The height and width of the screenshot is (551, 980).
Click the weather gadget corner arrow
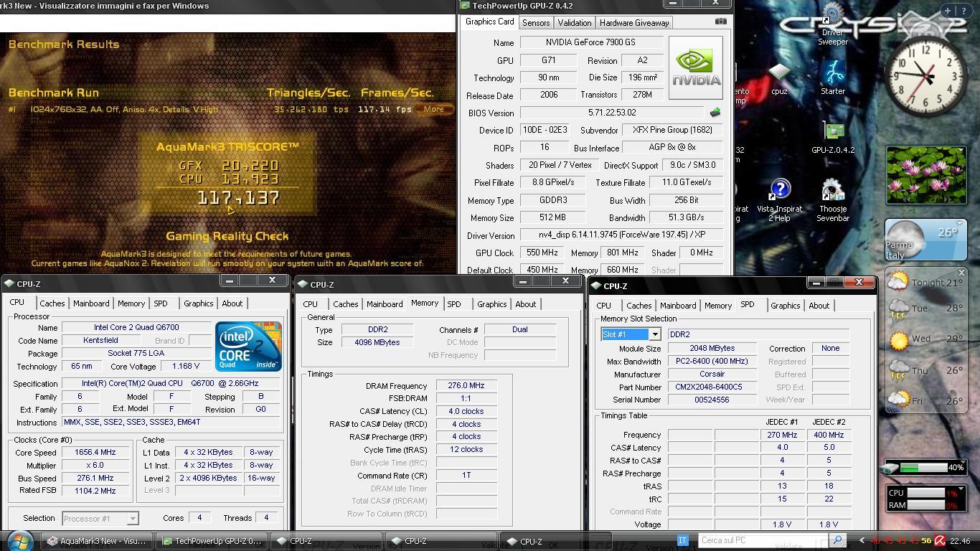(x=961, y=224)
